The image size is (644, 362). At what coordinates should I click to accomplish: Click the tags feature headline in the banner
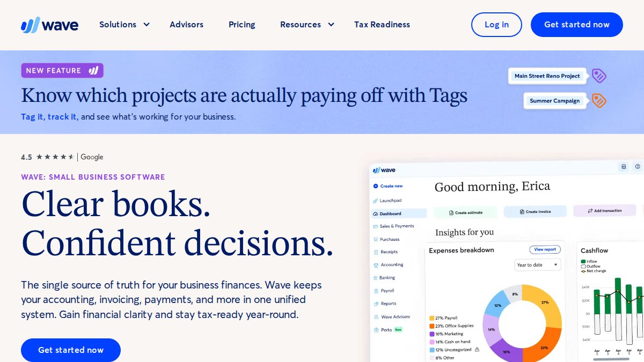244,95
